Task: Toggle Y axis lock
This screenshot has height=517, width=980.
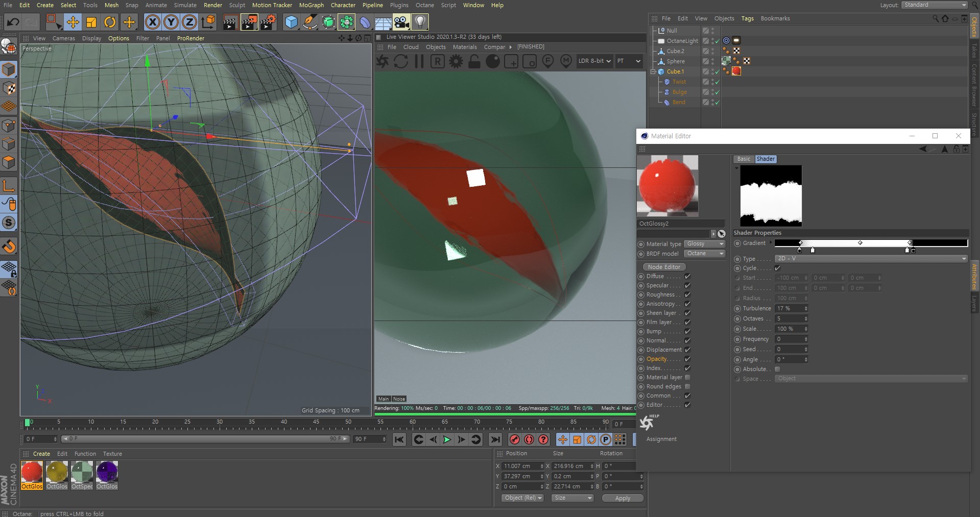Action: (171, 22)
